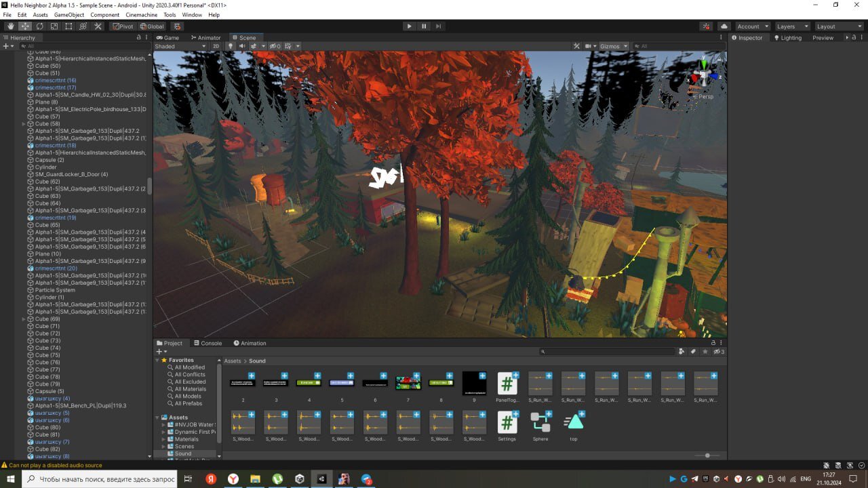Open the GameObject menu
This screenshot has width=868, height=488.
[69, 14]
